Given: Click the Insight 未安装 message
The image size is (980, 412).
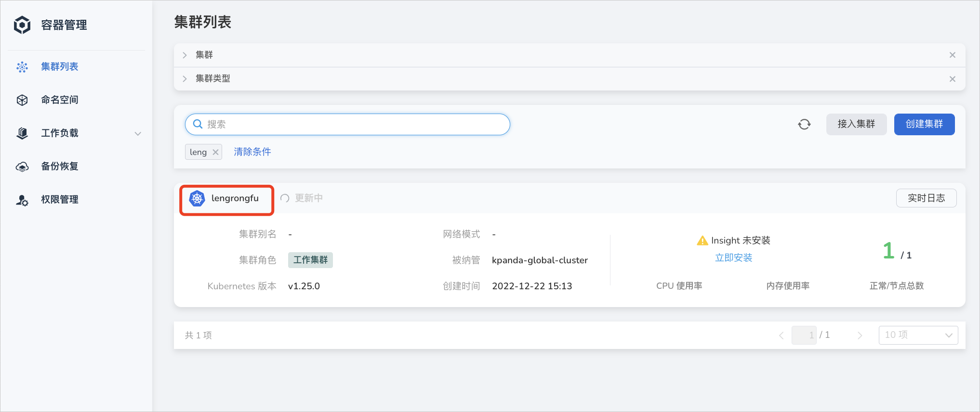Looking at the screenshot, I should (741, 241).
